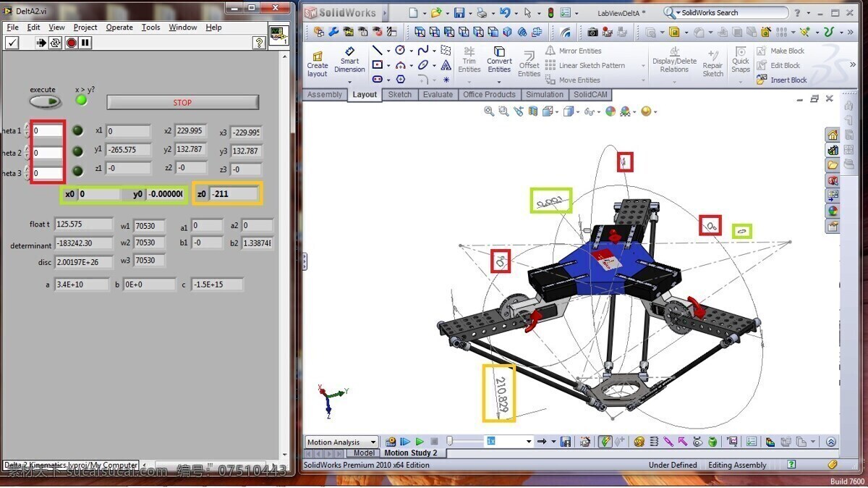This screenshot has width=868, height=488.
Task: Click the SolidWorks Print icon
Action: click(481, 13)
